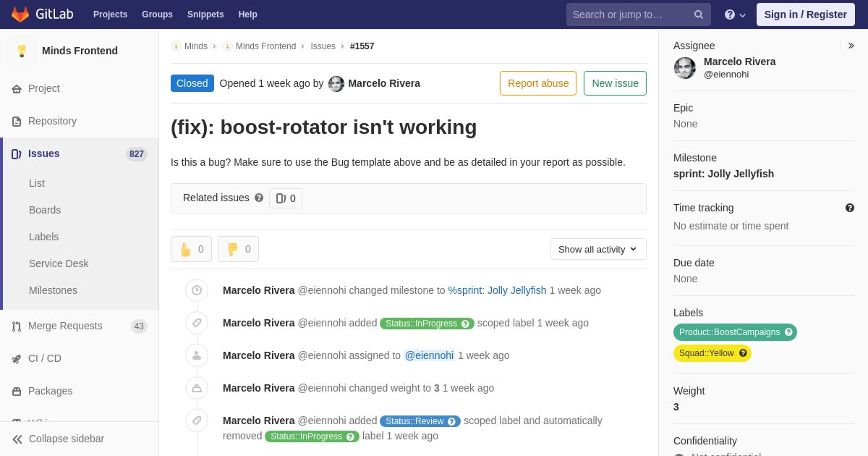Click the Collapse sidebar text button
This screenshot has width=868, height=456.
click(x=67, y=439)
